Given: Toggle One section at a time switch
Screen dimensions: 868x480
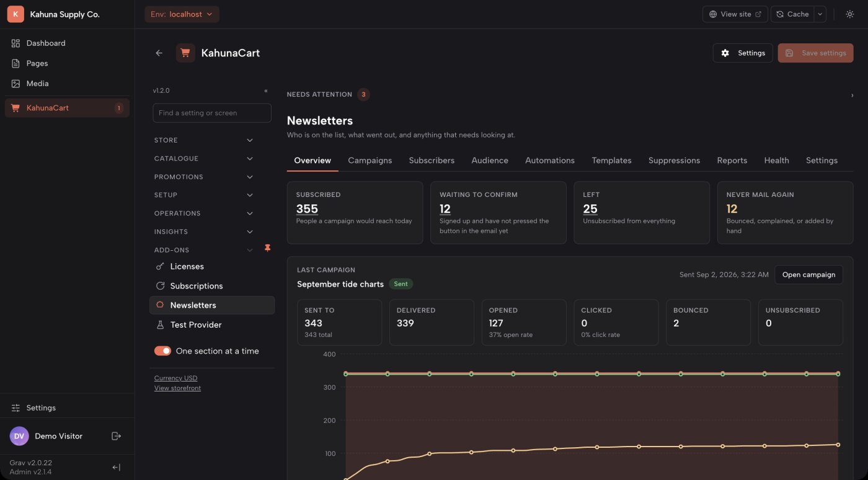Looking at the screenshot, I should [162, 351].
